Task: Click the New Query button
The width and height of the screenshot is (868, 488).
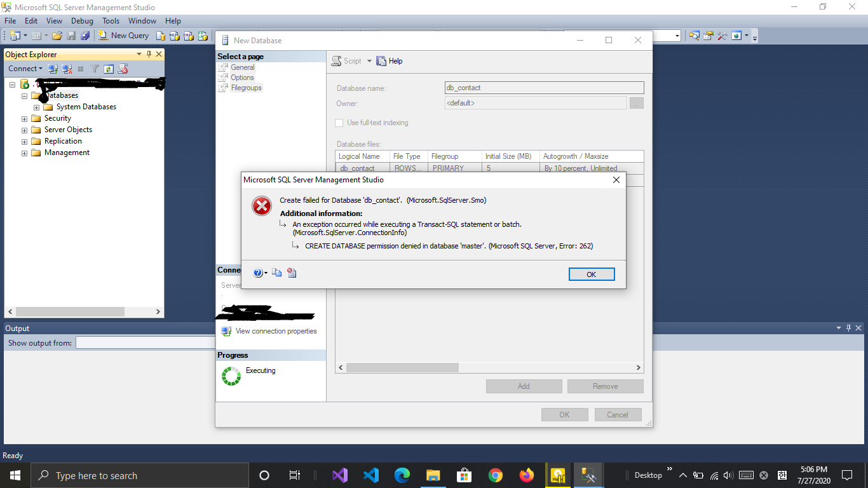Action: (x=123, y=36)
